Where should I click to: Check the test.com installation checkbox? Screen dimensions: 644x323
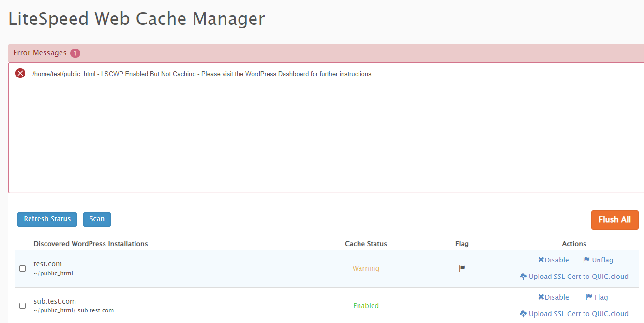click(22, 268)
